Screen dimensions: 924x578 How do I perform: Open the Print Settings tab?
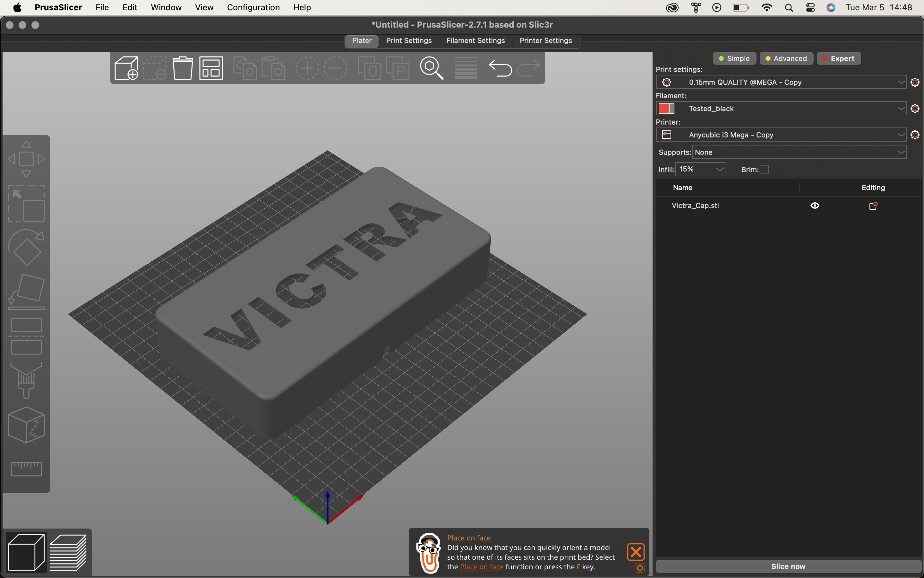pos(408,40)
